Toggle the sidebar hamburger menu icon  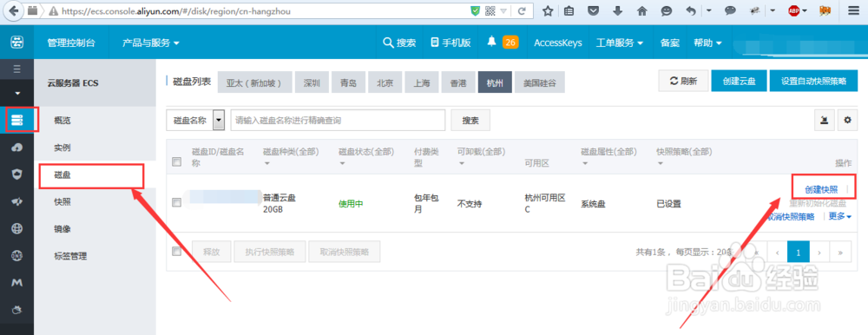point(16,69)
